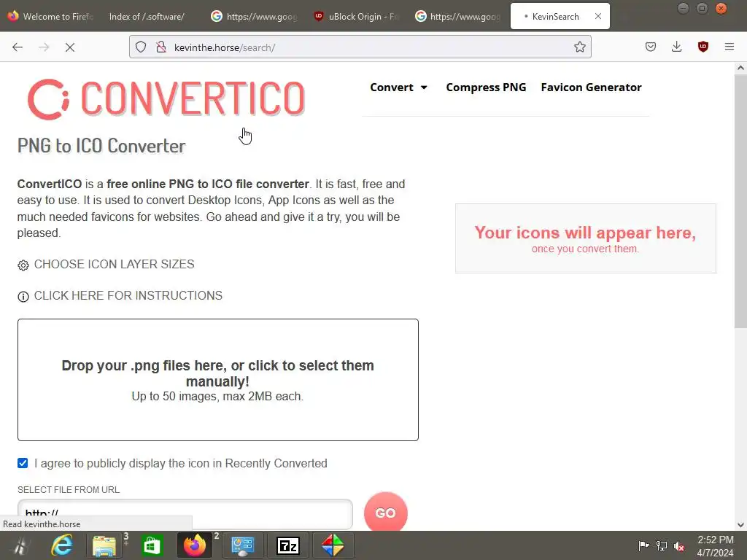Click the red GO button
The image size is (747, 560).
click(x=385, y=513)
